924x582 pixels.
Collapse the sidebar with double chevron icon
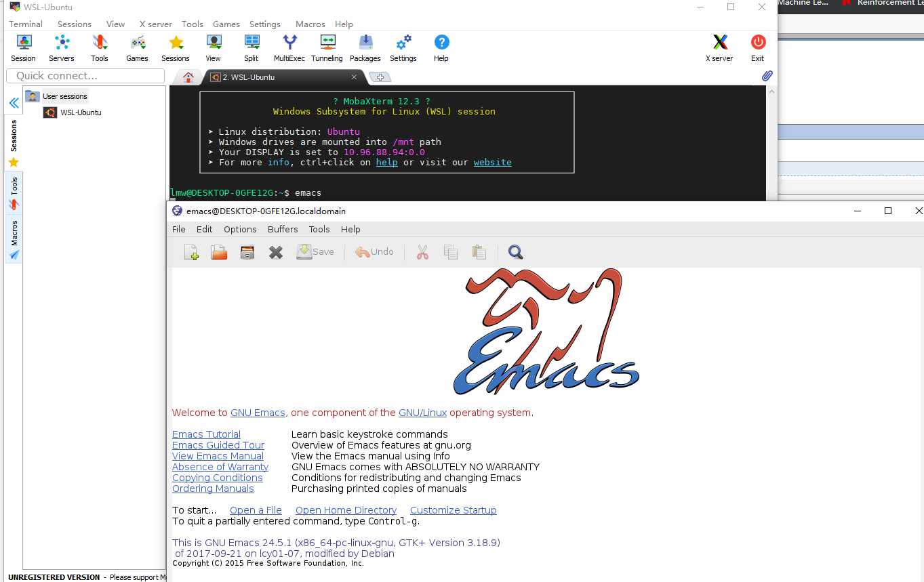click(14, 103)
